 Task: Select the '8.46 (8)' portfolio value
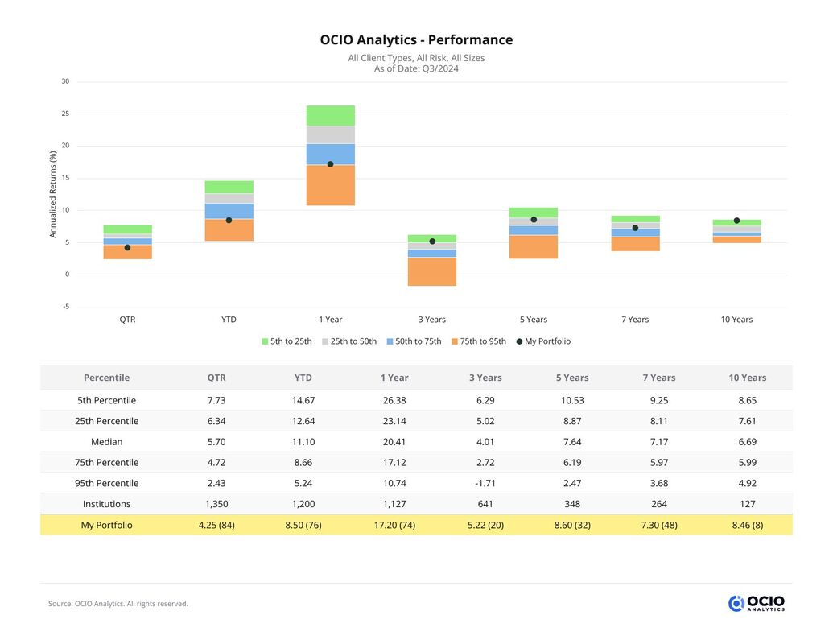pyautogui.click(x=748, y=525)
